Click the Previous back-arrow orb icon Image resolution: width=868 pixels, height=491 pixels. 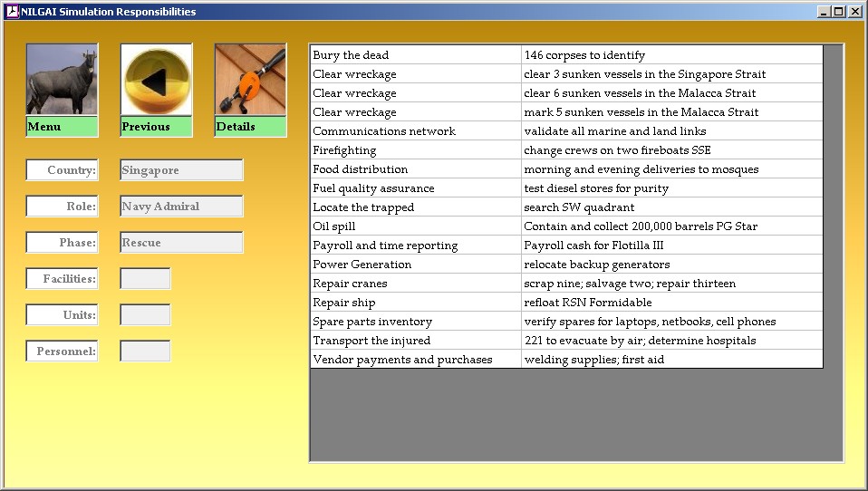tap(157, 81)
